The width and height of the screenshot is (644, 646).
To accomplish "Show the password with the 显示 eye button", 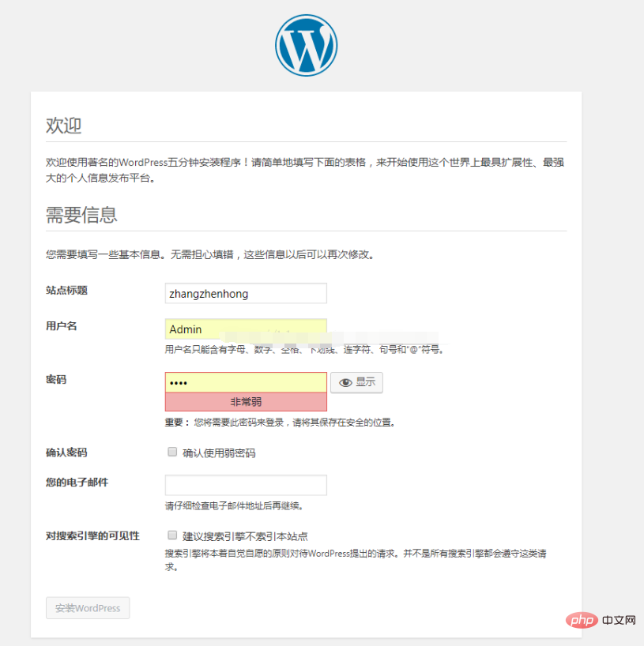I will 356,382.
